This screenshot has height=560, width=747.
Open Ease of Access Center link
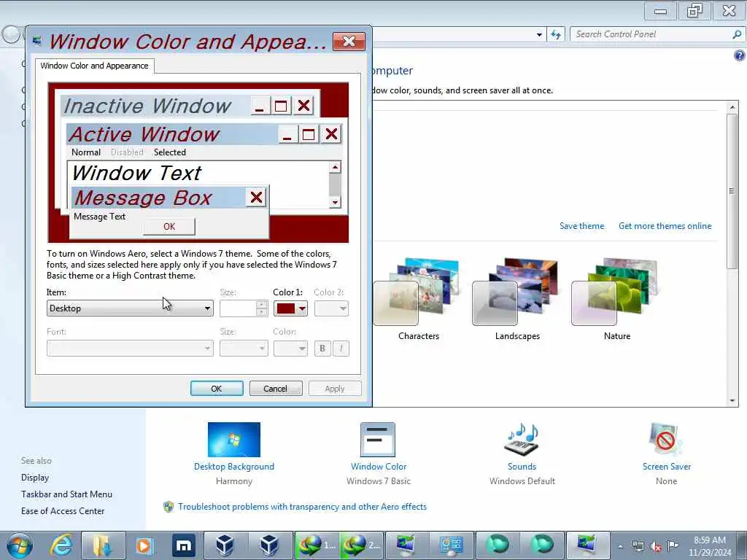pyautogui.click(x=63, y=511)
